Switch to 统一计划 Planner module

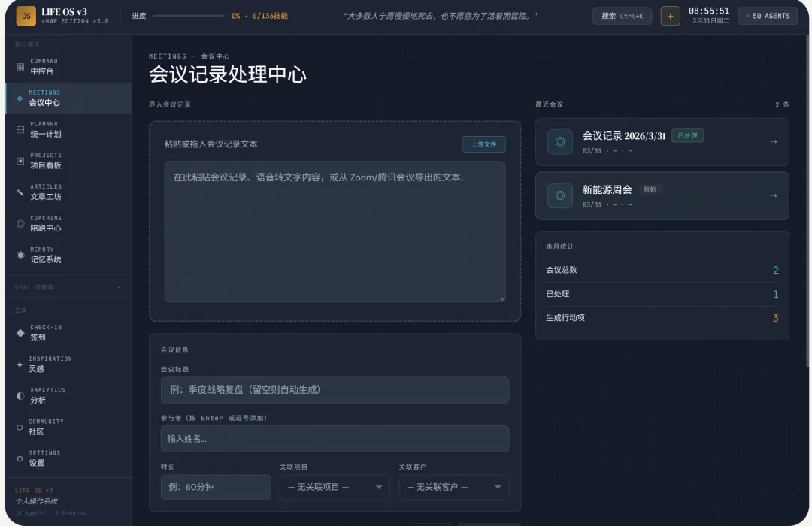click(x=68, y=129)
